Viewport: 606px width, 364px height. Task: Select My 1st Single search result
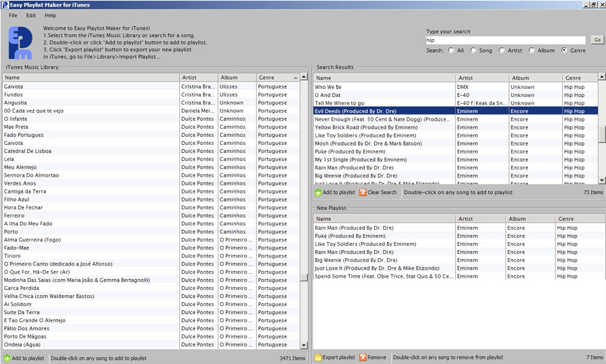click(x=455, y=160)
